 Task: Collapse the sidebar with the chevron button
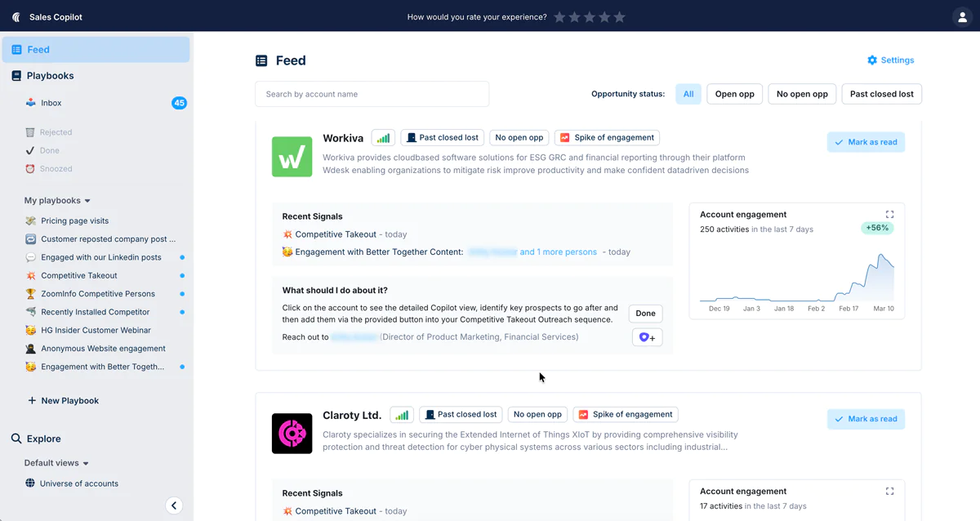(x=174, y=505)
